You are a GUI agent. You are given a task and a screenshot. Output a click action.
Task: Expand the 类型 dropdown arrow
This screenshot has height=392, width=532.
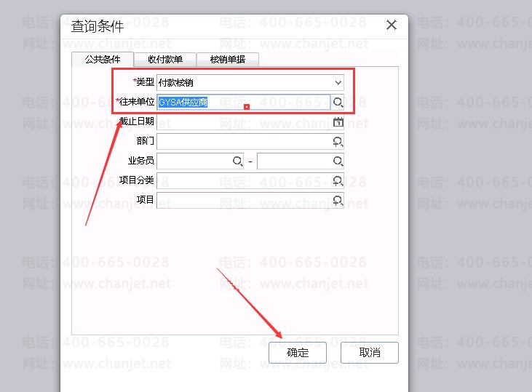point(338,83)
